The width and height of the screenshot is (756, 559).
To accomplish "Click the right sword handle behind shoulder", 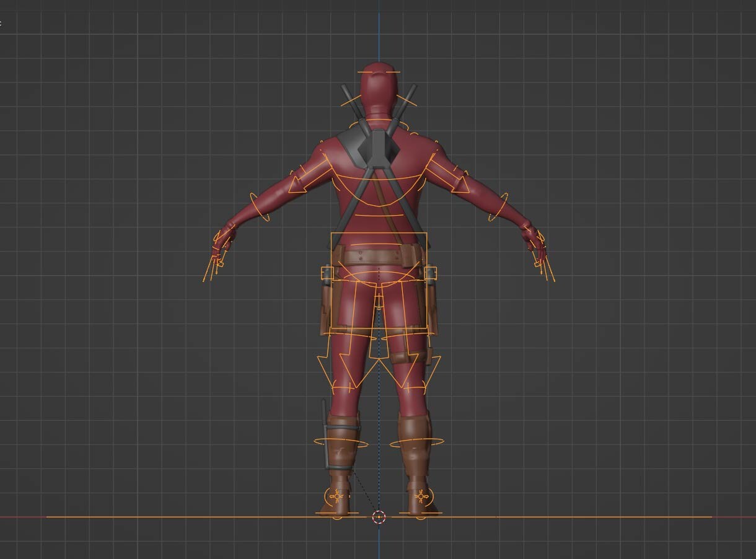I will [x=406, y=102].
